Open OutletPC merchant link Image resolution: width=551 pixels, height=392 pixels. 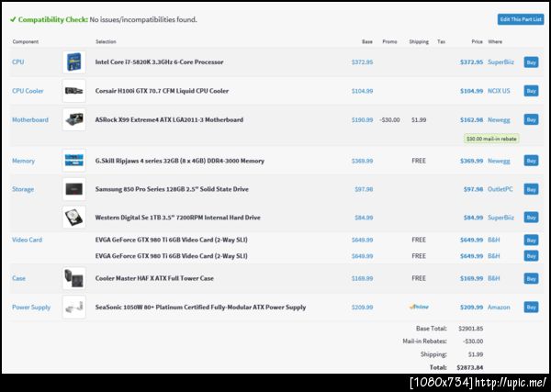coord(500,189)
